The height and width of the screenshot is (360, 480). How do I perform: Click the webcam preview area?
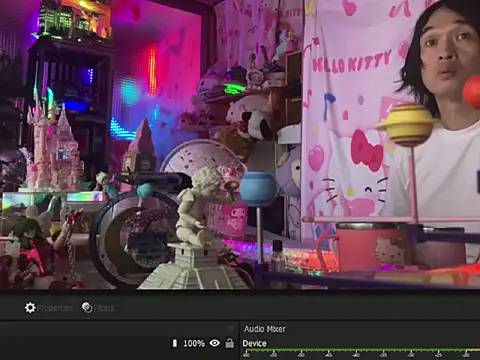pos(240,144)
